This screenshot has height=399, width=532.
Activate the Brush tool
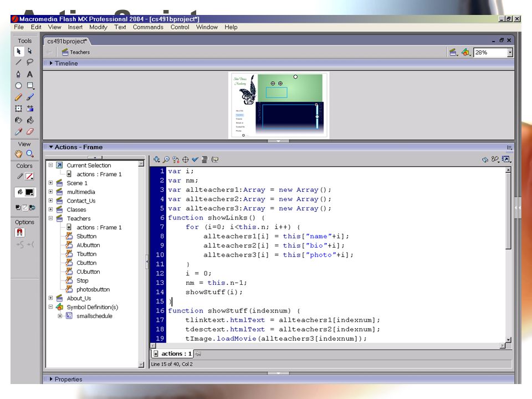coord(30,97)
